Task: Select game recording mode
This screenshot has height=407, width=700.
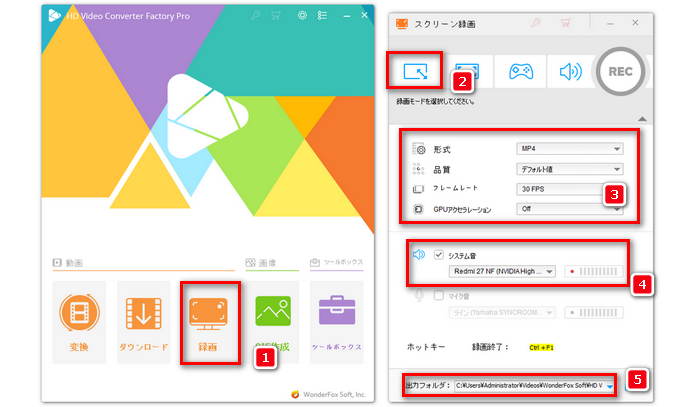Action: point(521,71)
